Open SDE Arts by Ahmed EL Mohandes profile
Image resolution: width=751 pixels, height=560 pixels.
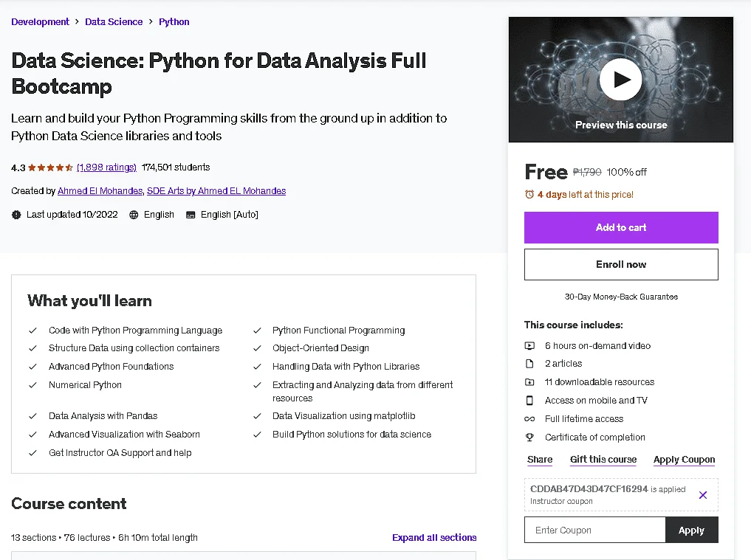click(x=216, y=191)
